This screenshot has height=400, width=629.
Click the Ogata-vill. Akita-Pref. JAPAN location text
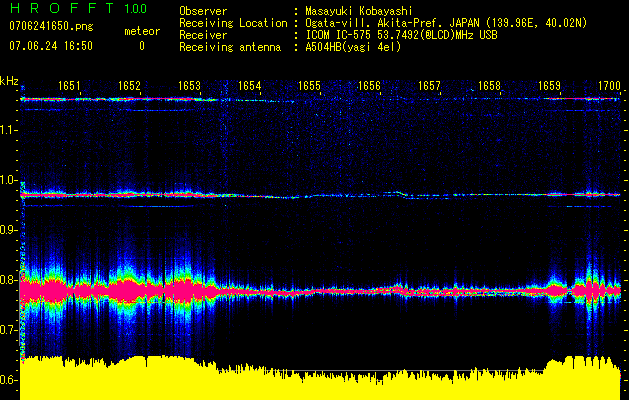pyautogui.click(x=446, y=24)
